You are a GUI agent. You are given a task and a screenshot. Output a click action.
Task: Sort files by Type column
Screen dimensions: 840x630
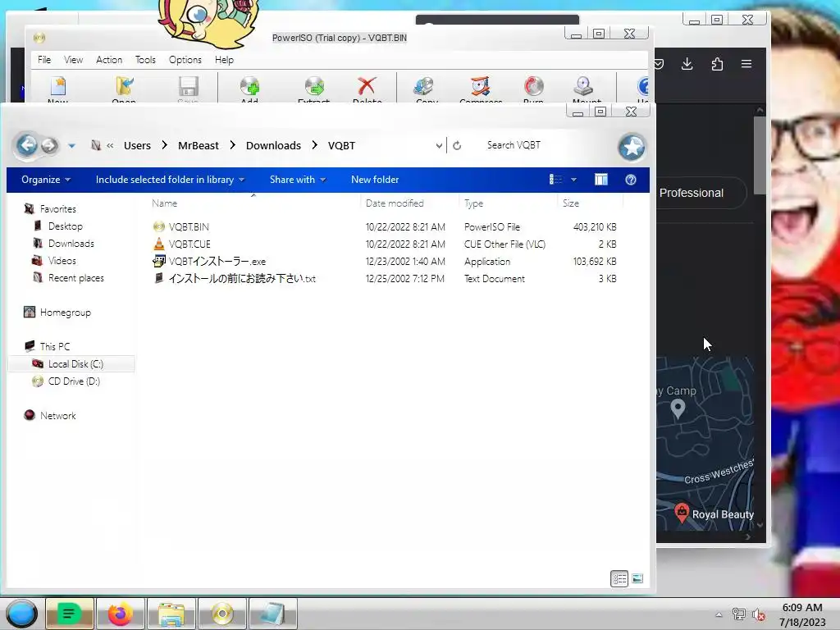(x=473, y=203)
